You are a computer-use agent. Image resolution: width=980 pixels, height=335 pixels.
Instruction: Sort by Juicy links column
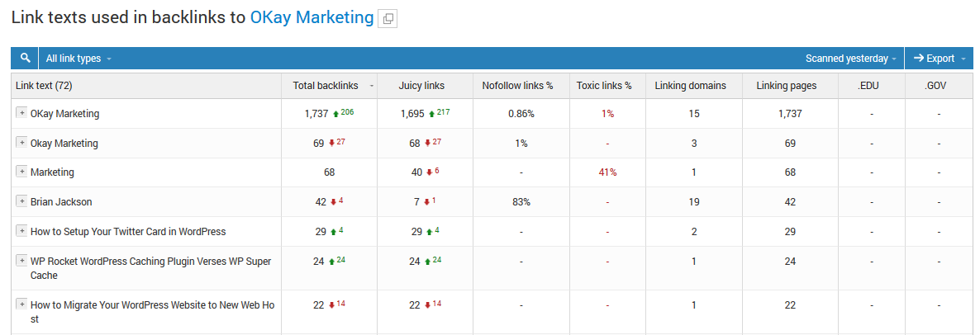[x=421, y=86]
